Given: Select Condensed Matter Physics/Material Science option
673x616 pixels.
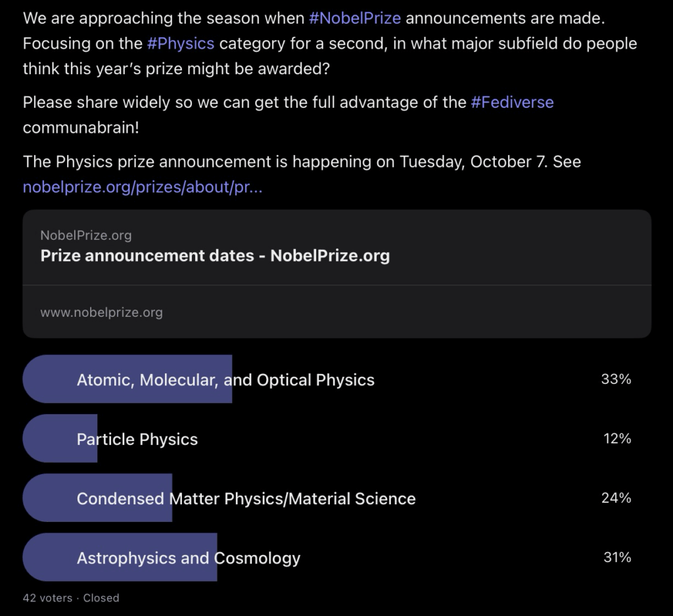Looking at the screenshot, I should [246, 498].
